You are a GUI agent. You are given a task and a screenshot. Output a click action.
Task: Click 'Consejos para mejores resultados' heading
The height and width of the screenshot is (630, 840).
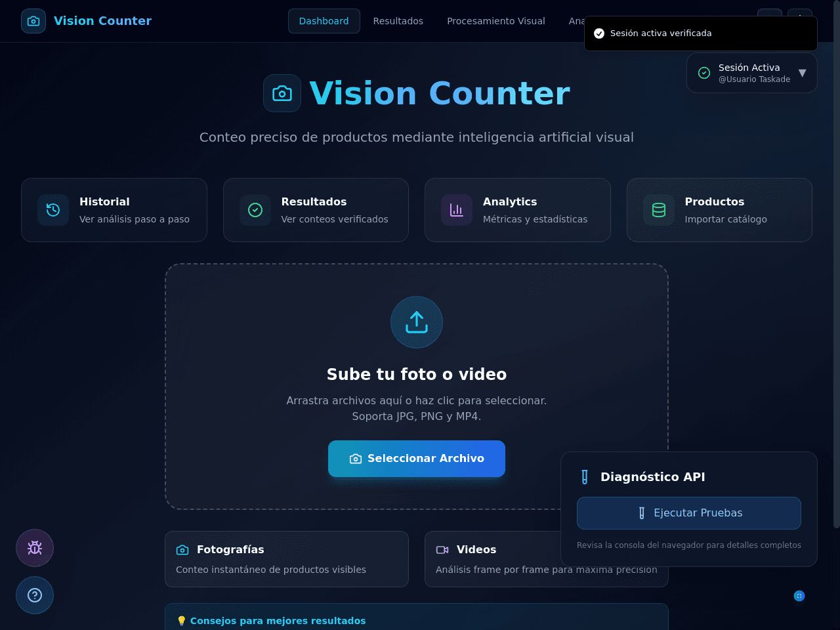point(278,621)
